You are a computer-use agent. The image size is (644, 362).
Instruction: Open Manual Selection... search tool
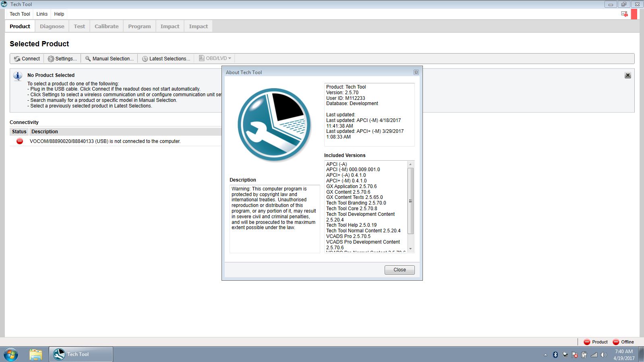[x=109, y=59]
